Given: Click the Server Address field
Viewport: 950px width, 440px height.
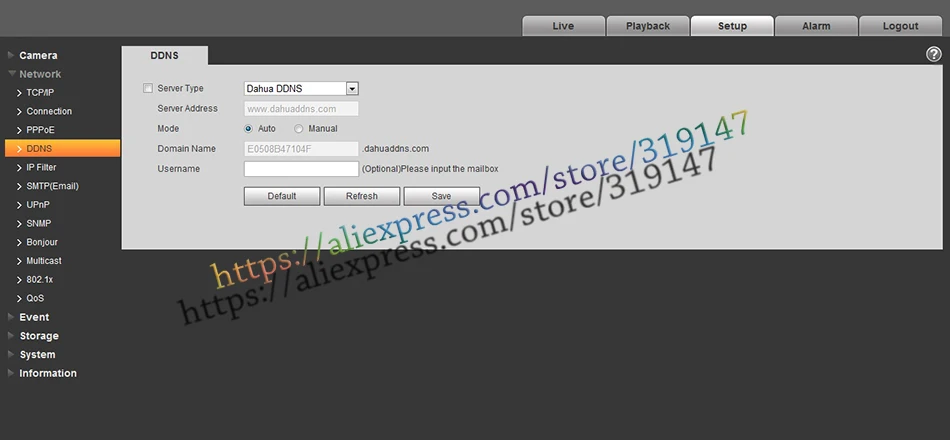Looking at the screenshot, I should (301, 108).
